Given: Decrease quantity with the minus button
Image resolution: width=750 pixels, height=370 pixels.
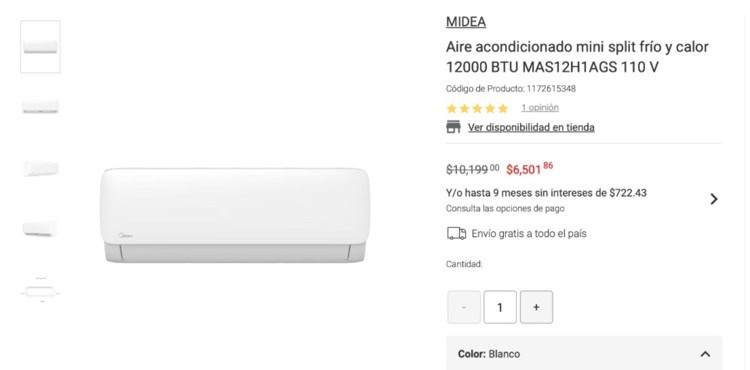Looking at the screenshot, I should [x=464, y=307].
